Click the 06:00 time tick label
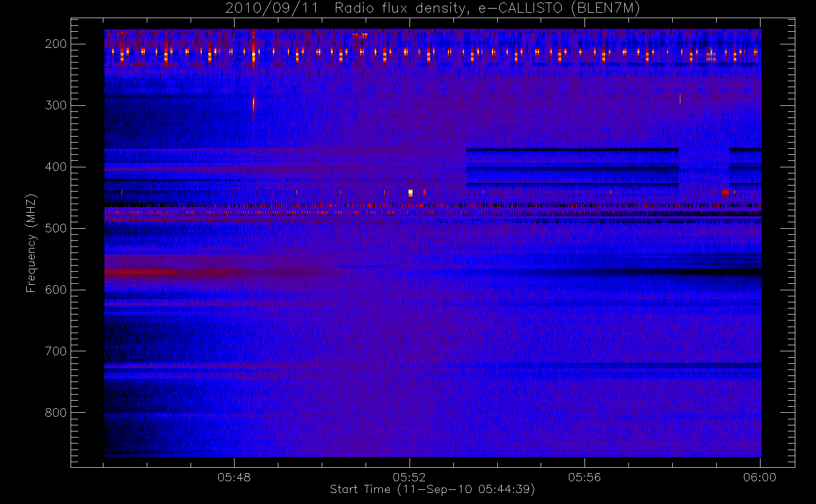The width and height of the screenshot is (816, 504). coord(760,477)
